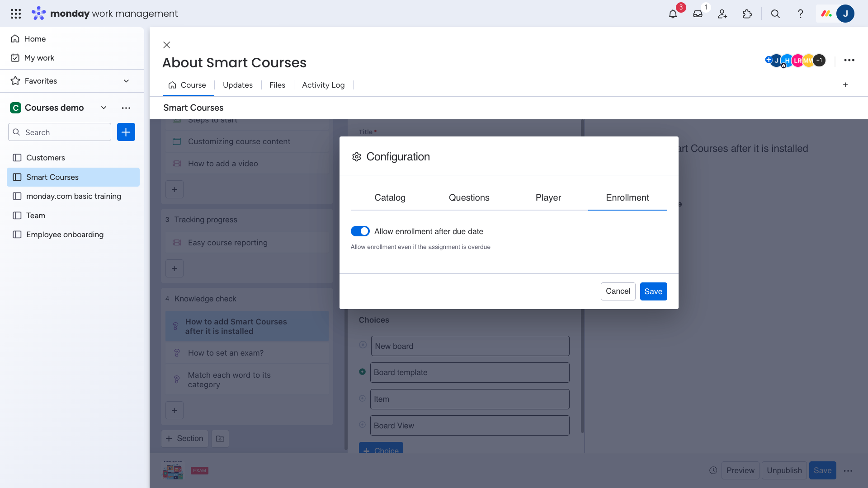Click the Preview button
This screenshot has height=488, width=868.
[741, 470]
